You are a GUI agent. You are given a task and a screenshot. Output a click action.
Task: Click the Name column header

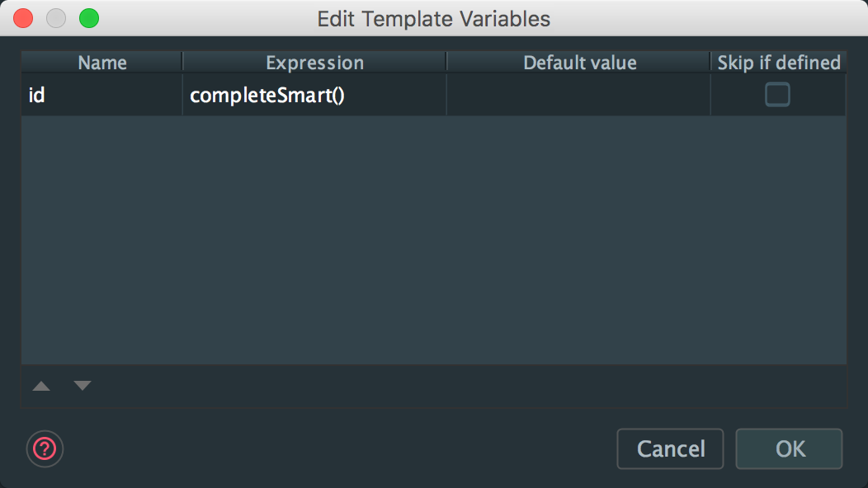pos(101,63)
